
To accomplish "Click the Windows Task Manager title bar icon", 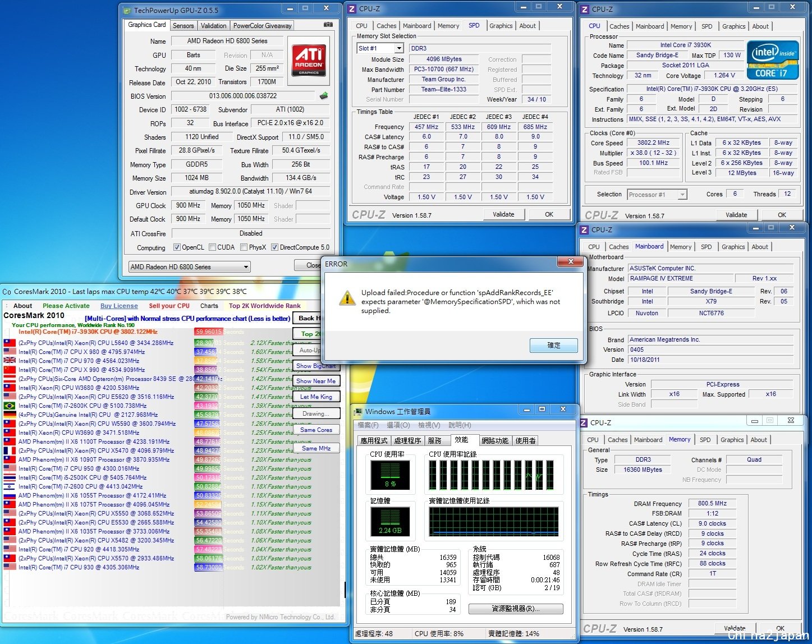I will pyautogui.click(x=358, y=412).
